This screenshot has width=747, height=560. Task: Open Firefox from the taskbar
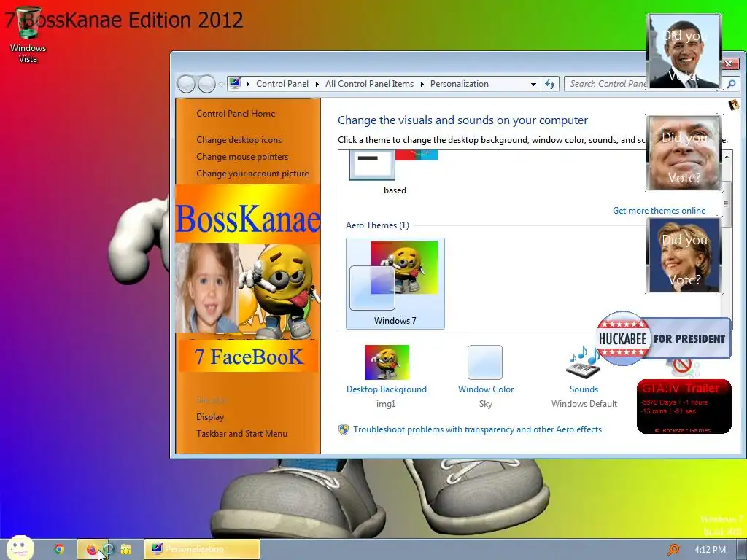pos(91,550)
